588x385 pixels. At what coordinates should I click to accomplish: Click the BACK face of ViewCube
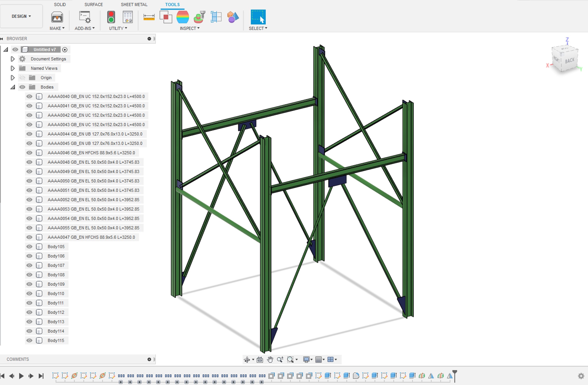click(x=569, y=61)
